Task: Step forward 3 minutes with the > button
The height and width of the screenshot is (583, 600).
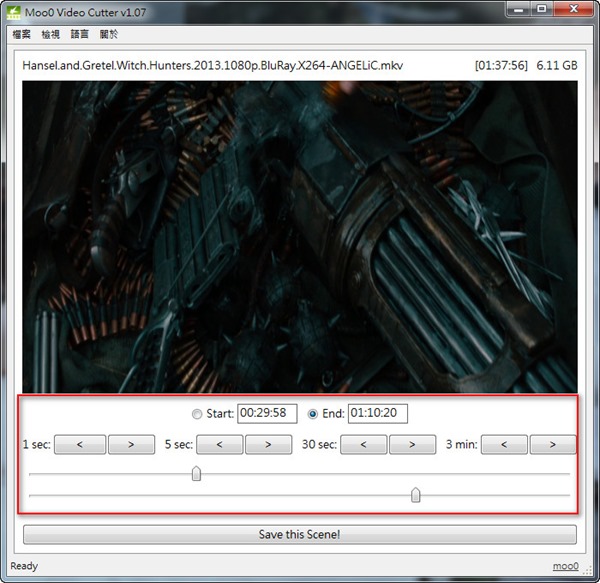Action: coord(553,444)
